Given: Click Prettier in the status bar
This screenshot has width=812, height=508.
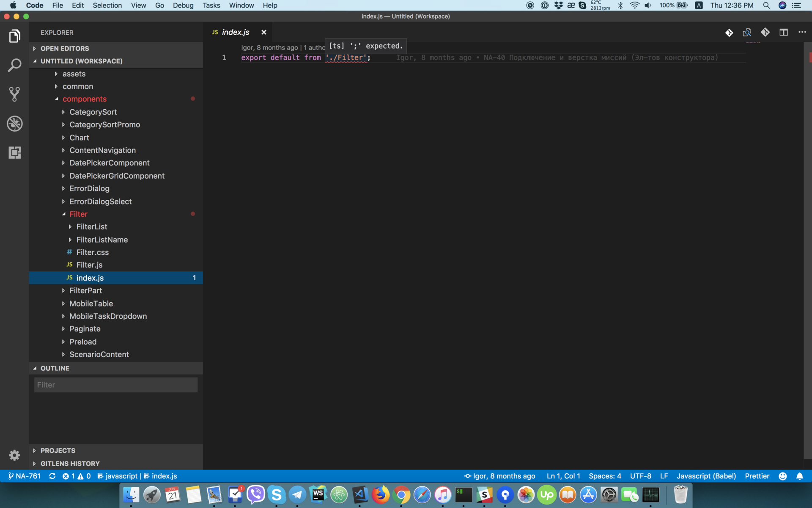Looking at the screenshot, I should [757, 476].
